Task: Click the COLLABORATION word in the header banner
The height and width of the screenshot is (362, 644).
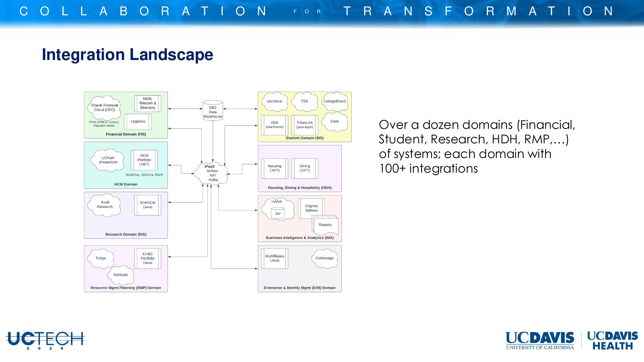Action: [143, 11]
